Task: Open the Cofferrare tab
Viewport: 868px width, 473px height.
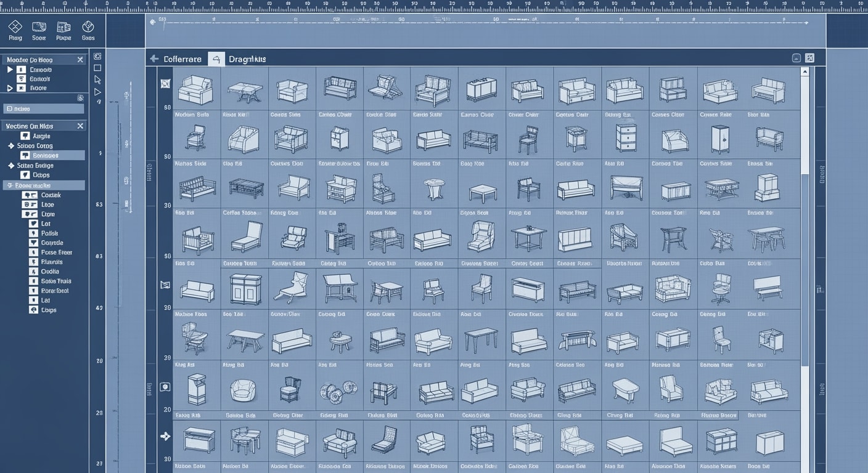Action: pos(182,59)
